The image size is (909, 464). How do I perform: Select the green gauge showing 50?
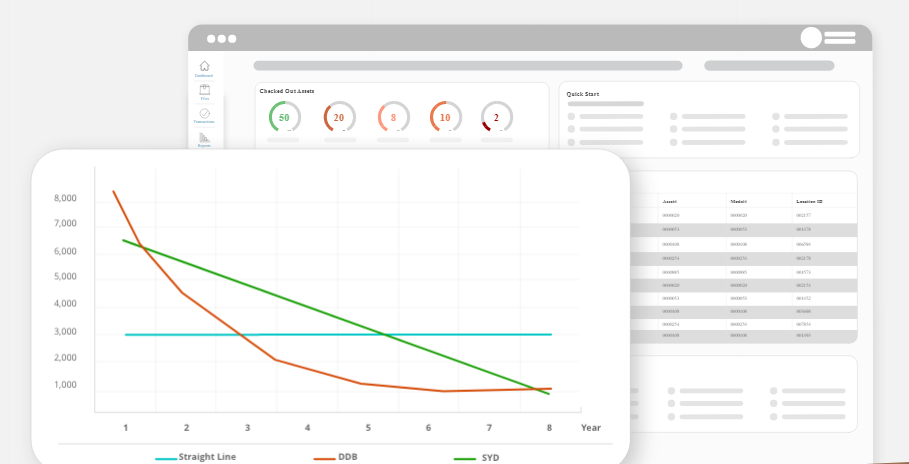[285, 117]
